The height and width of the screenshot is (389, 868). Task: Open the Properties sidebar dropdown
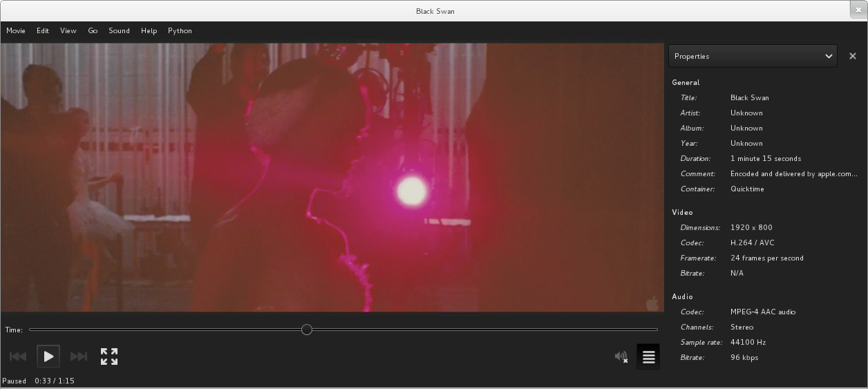tap(753, 56)
